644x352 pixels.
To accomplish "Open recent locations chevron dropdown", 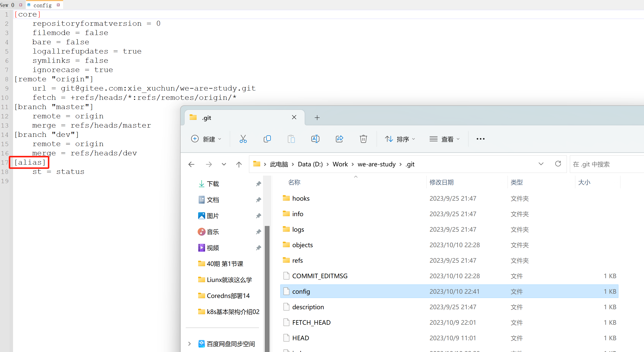I will (x=224, y=164).
